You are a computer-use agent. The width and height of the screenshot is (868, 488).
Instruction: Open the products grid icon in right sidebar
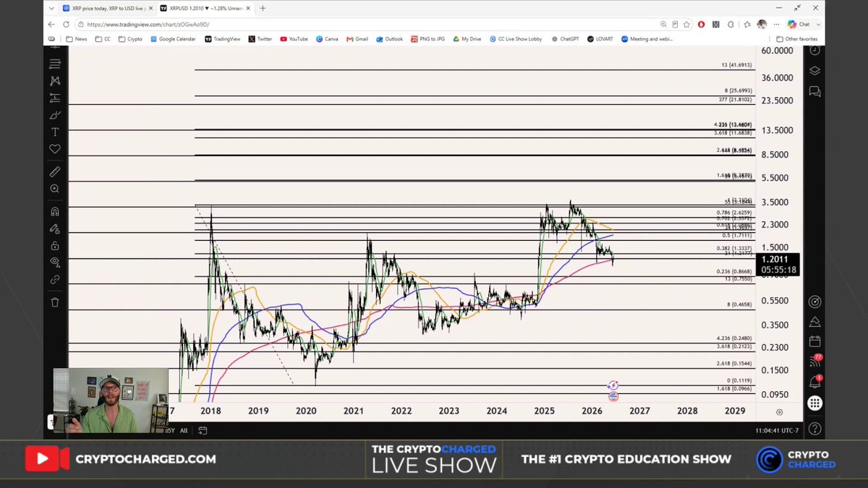pos(815,403)
